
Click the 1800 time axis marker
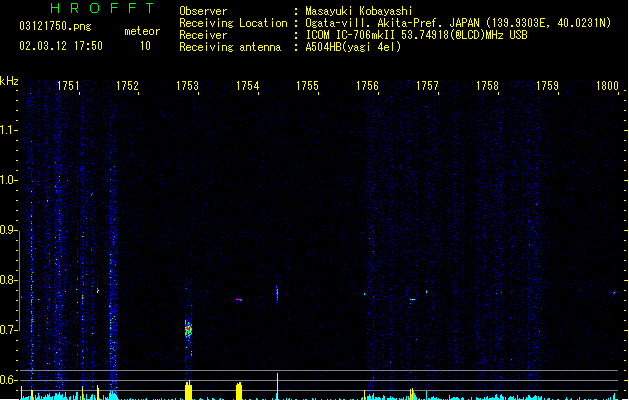(607, 86)
